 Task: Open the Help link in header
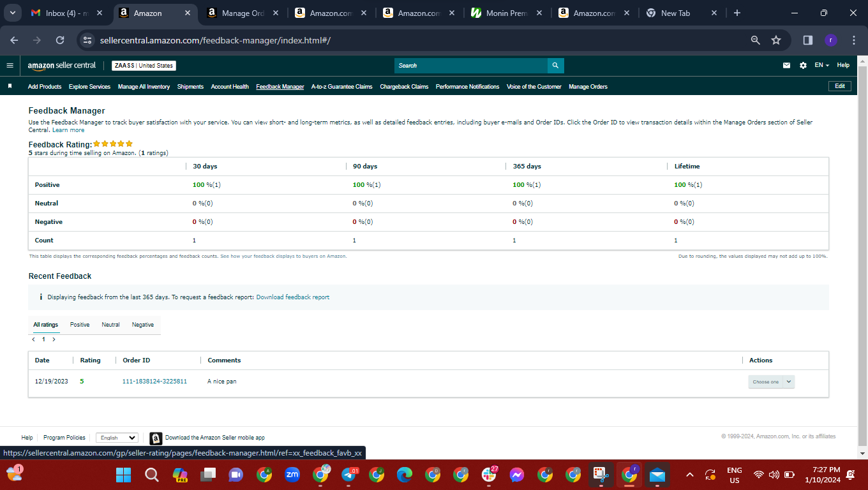coord(843,65)
